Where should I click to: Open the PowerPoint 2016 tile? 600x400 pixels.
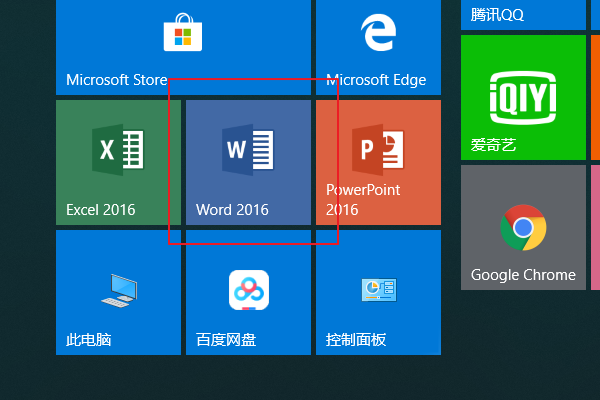coord(378,162)
